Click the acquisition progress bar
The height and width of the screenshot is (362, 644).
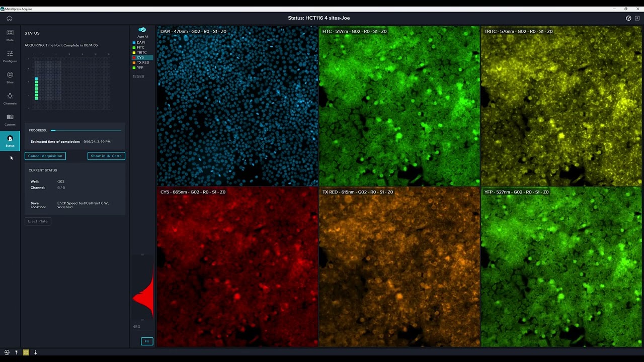coord(86,130)
